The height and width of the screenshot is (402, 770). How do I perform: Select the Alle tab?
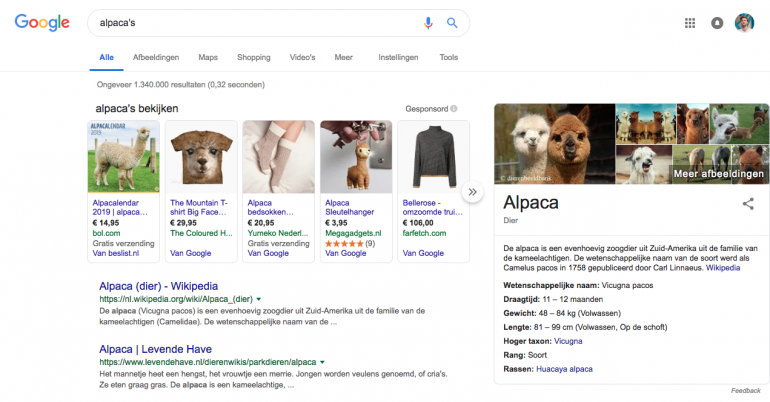point(107,57)
